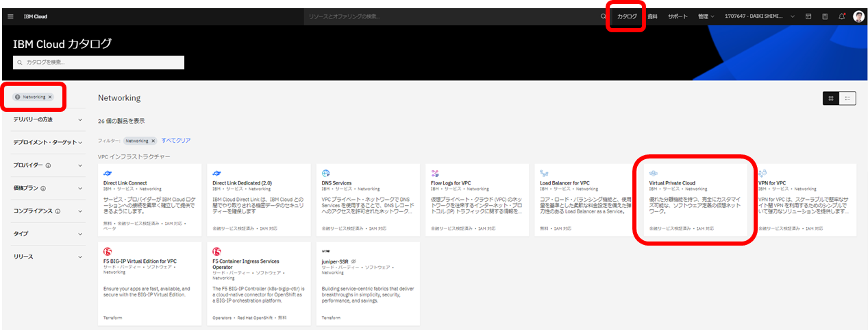Open the cost estimator icon
Image resolution: width=868 pixels, height=330 pixels.
[825, 16]
